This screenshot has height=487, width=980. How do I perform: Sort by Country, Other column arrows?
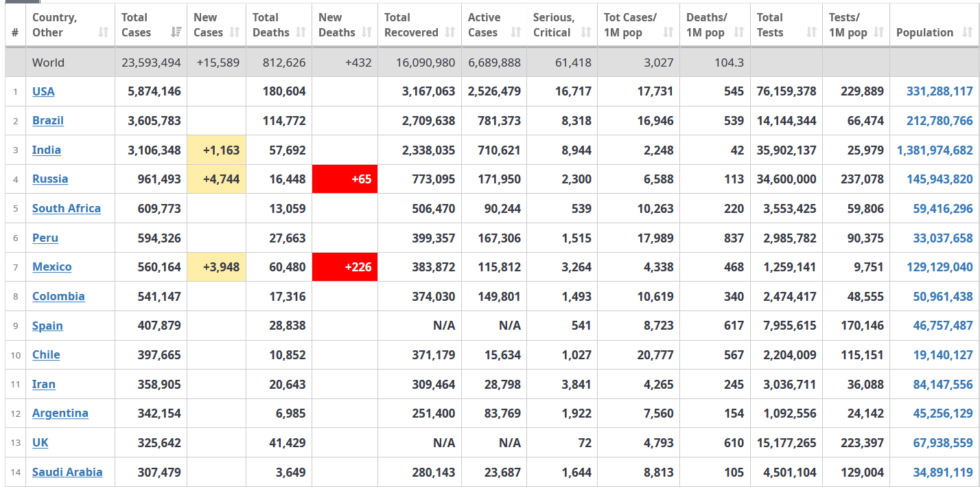tap(104, 32)
